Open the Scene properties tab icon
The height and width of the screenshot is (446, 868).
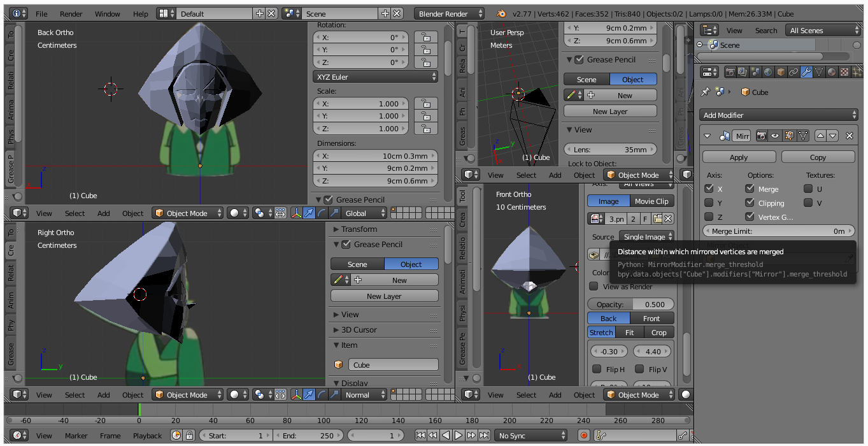[x=755, y=72]
